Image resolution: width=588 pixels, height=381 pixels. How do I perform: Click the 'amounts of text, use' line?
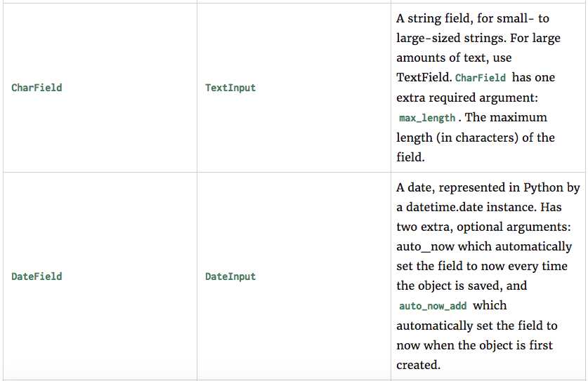point(454,58)
